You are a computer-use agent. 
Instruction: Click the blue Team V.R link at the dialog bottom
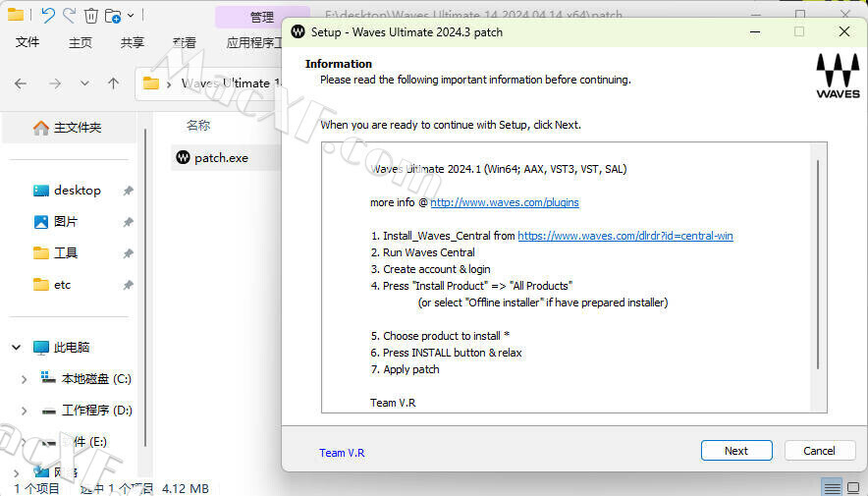click(x=342, y=453)
